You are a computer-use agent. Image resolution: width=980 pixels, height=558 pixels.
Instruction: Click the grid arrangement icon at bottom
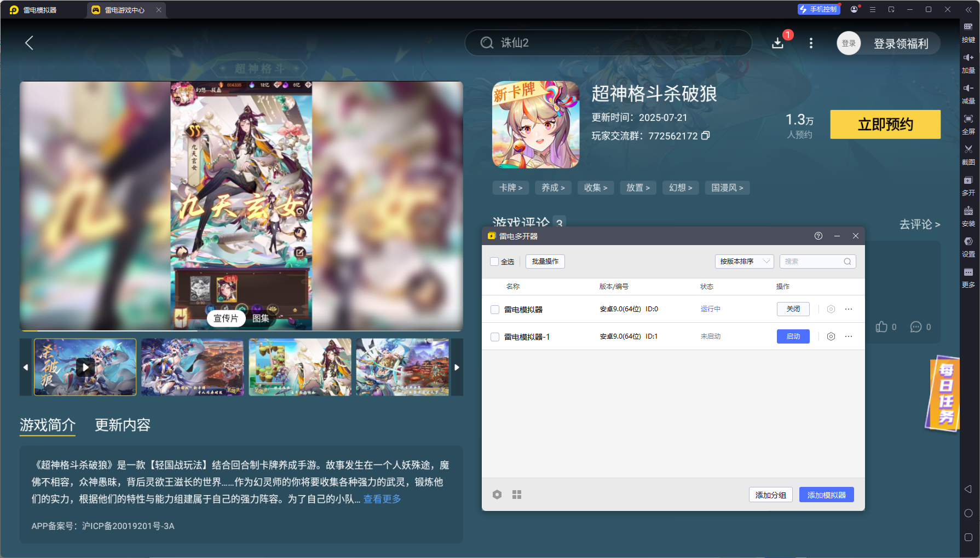click(x=517, y=495)
